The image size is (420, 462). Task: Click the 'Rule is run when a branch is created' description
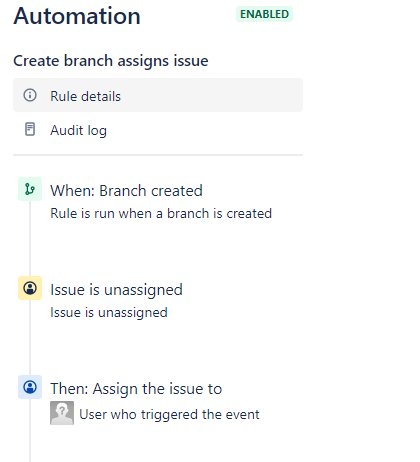[x=161, y=213]
